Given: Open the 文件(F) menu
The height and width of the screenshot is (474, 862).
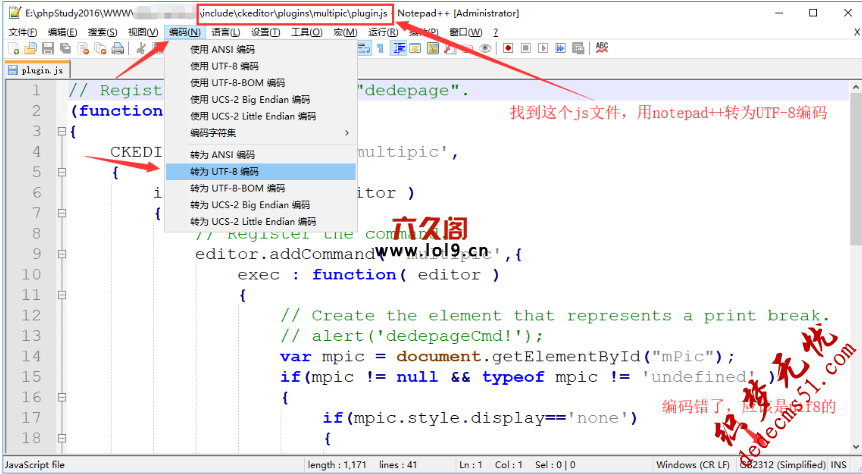Looking at the screenshot, I should pyautogui.click(x=22, y=32).
